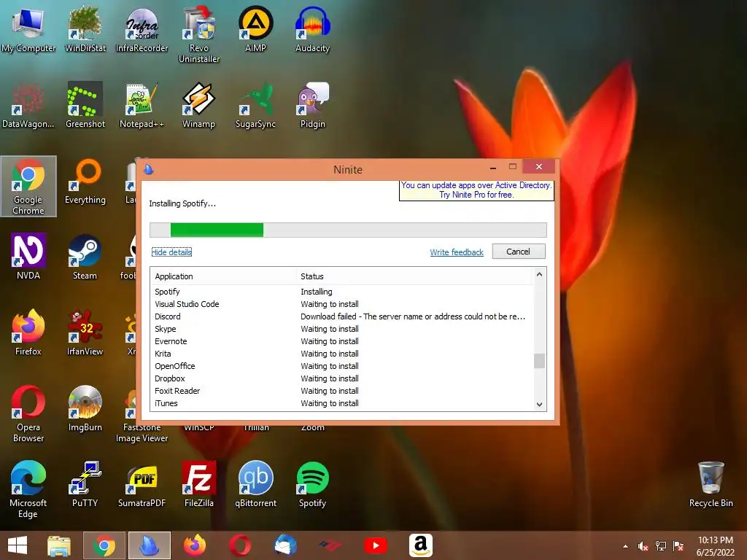Viewport: 747px width, 560px height.
Task: Click the DataWagon desktop shortcut
Action: click(28, 105)
